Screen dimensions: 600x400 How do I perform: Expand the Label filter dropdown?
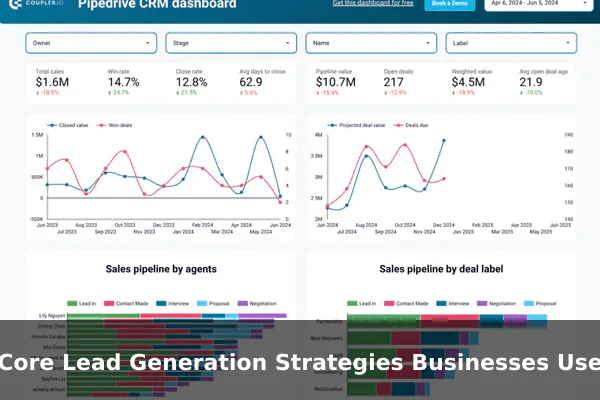tap(511, 43)
